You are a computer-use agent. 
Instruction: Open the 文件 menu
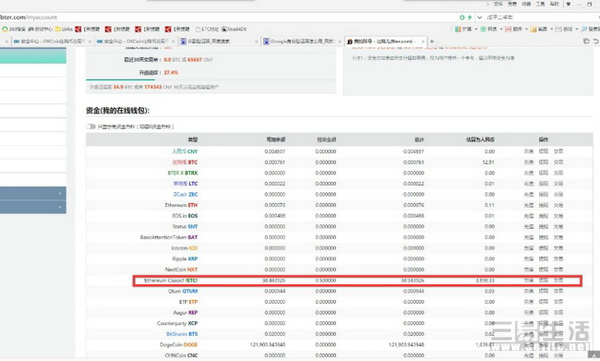498,4
